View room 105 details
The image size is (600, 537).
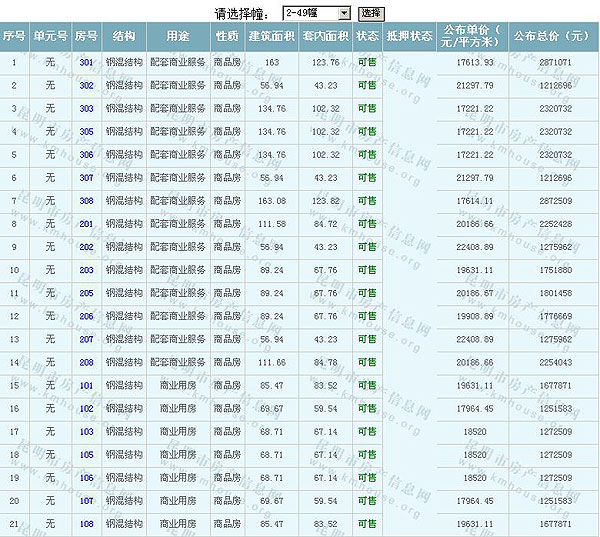[x=86, y=454]
